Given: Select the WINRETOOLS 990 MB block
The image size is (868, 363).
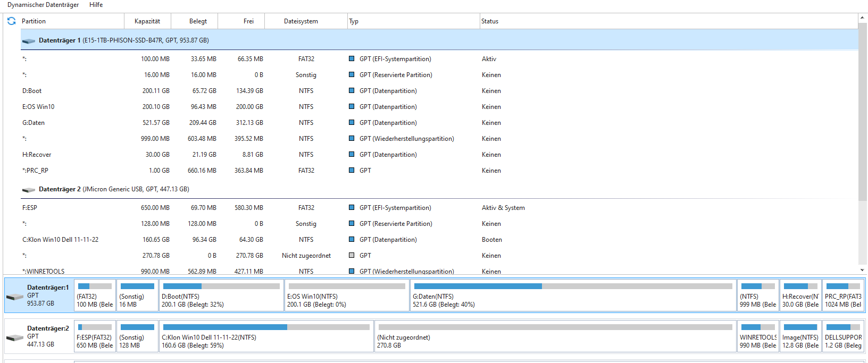Looking at the screenshot, I should tap(758, 336).
